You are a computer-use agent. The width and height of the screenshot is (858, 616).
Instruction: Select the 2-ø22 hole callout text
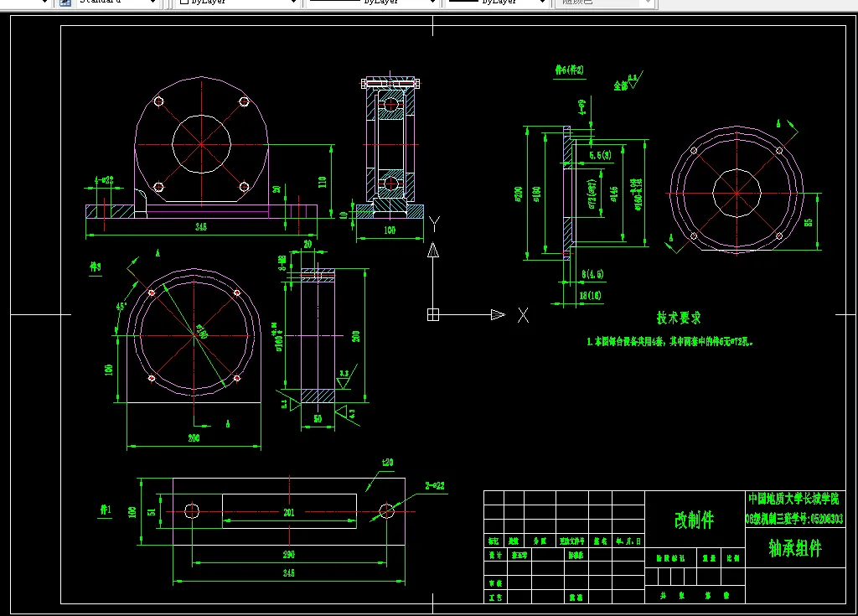(435, 486)
